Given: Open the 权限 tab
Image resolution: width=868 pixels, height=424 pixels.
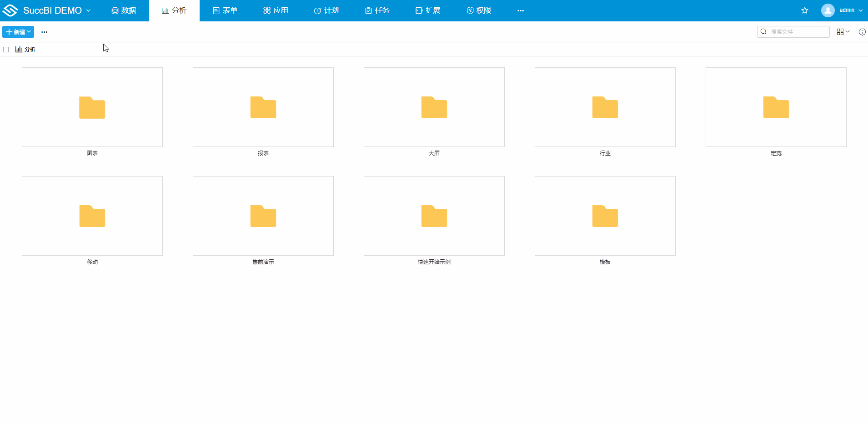Looking at the screenshot, I should click(479, 10).
